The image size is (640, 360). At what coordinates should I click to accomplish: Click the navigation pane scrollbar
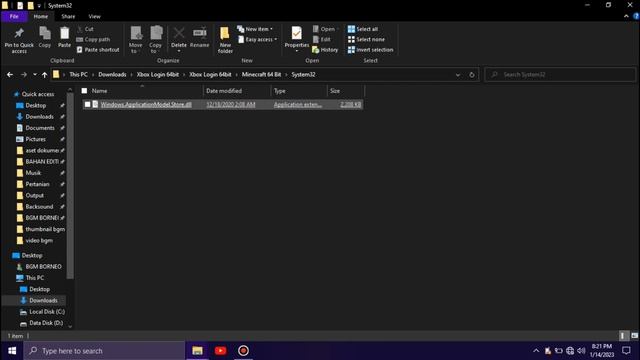[70, 186]
